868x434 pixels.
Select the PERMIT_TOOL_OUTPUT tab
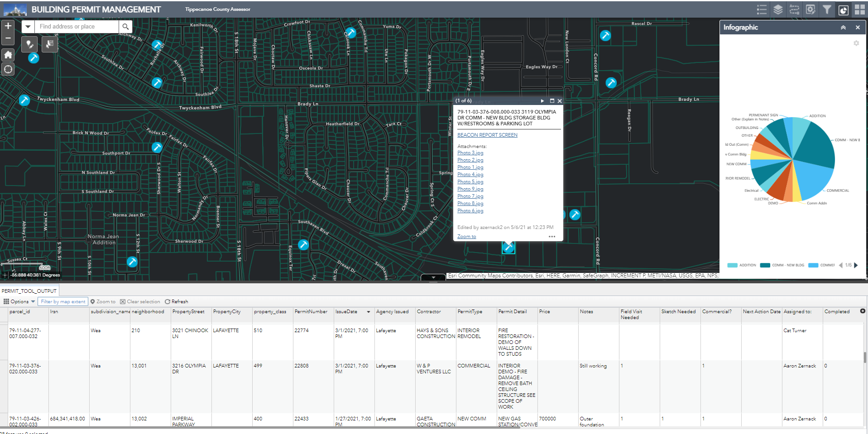(30, 291)
